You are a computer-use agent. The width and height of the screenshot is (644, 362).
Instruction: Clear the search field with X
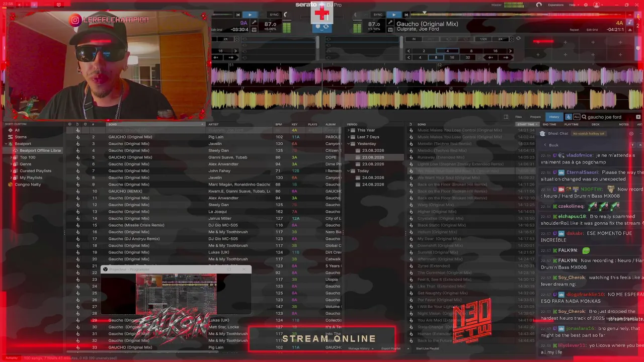pyautogui.click(x=638, y=117)
